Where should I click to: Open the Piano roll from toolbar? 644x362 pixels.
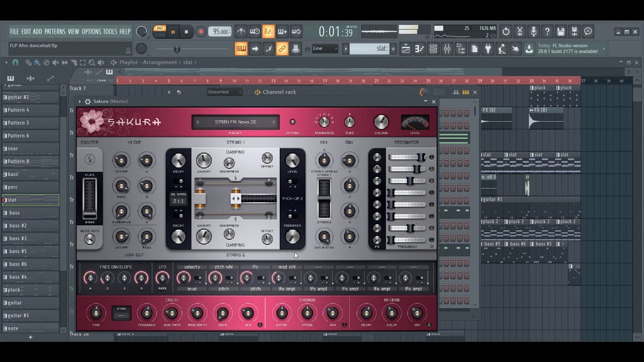click(x=419, y=49)
